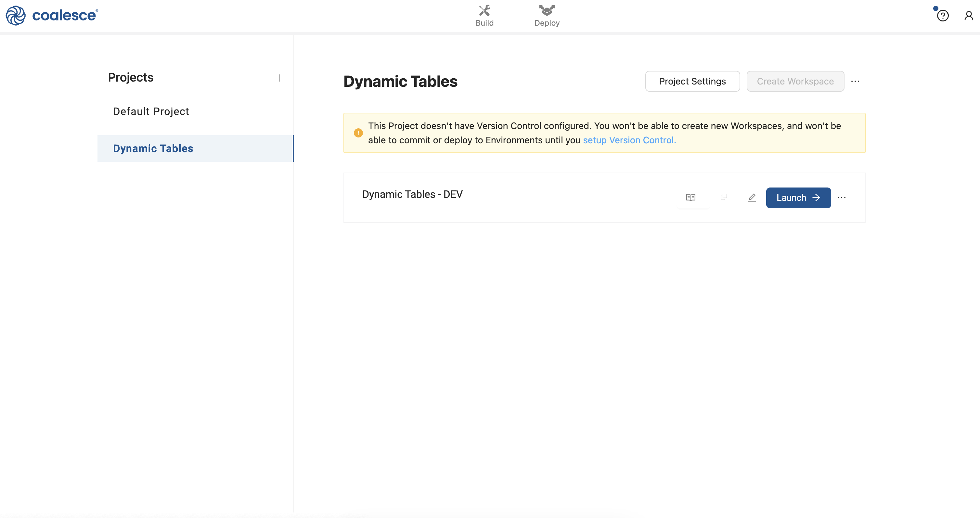Image resolution: width=980 pixels, height=518 pixels.
Task: Open Project Settings
Action: click(x=692, y=82)
